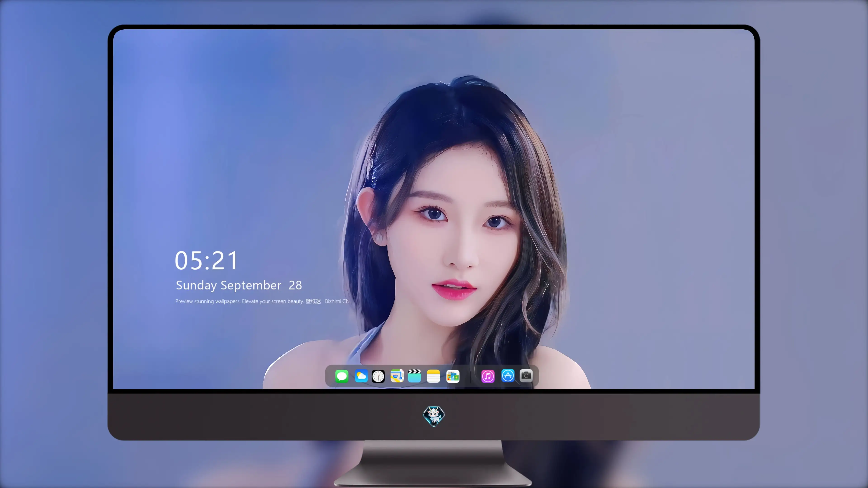Open the Clock app in dock
This screenshot has height=488, width=868.
(378, 376)
